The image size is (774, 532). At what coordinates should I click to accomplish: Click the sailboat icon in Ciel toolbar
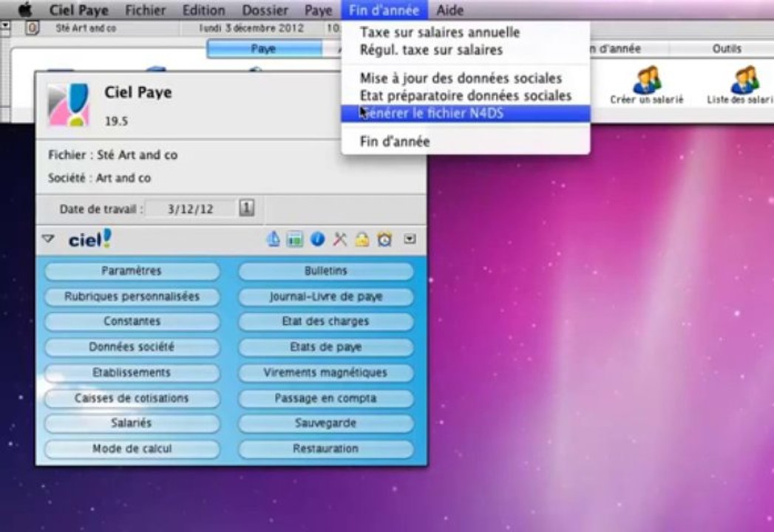click(273, 239)
